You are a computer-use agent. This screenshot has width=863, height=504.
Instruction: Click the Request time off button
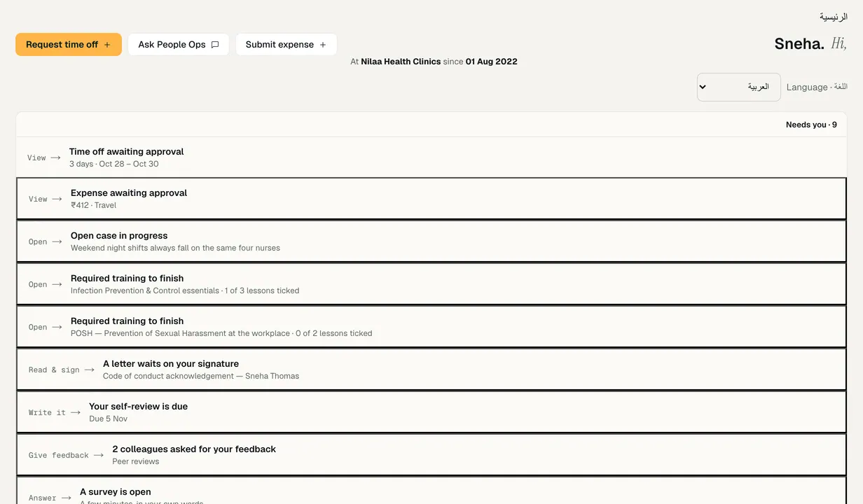[69, 44]
